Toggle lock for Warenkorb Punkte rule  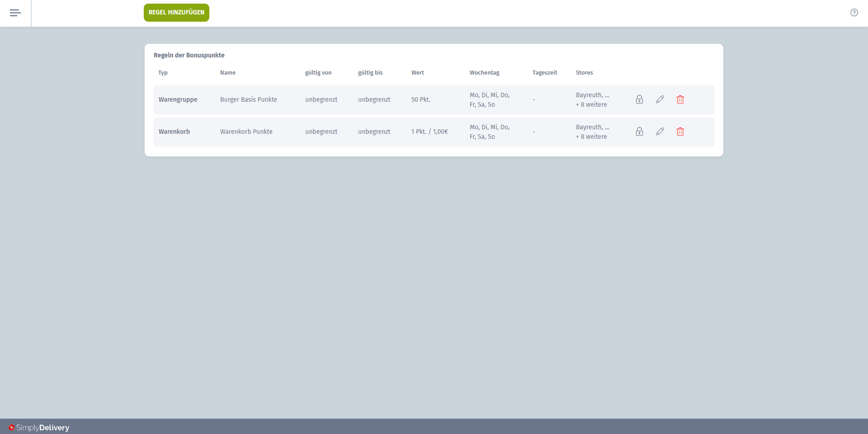tap(639, 132)
